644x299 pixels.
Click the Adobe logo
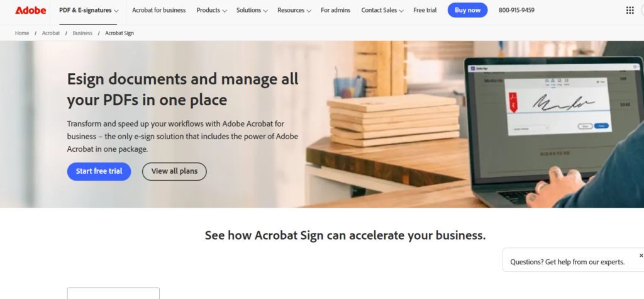(x=30, y=10)
